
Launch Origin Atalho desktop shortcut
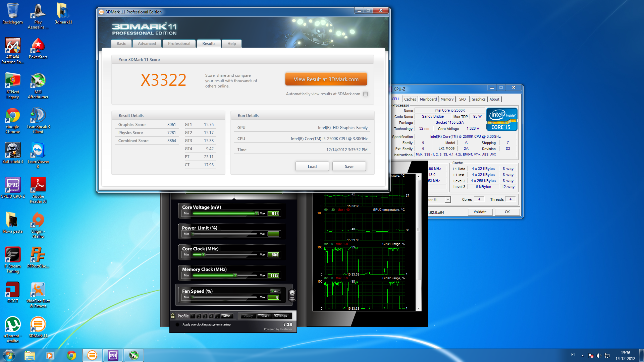tap(38, 225)
